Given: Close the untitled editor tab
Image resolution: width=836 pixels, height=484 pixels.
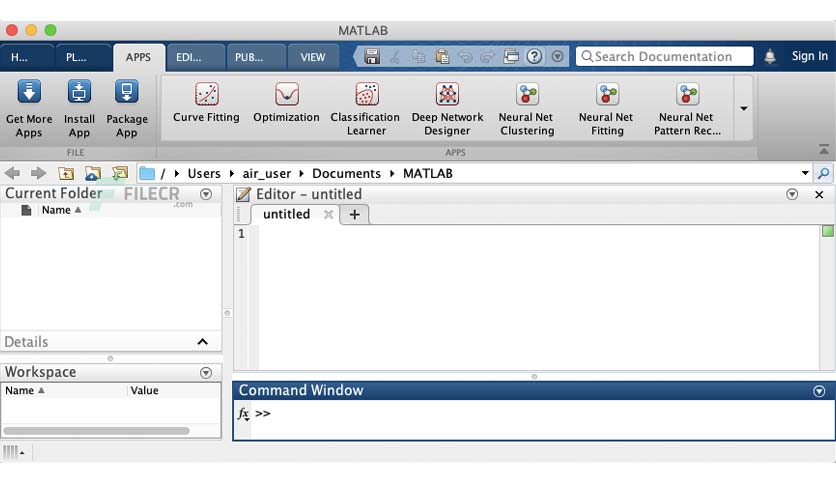Looking at the screenshot, I should point(328,214).
